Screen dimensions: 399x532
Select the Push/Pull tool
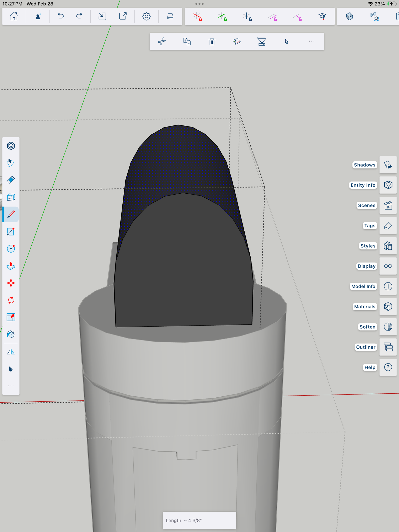(x=11, y=266)
